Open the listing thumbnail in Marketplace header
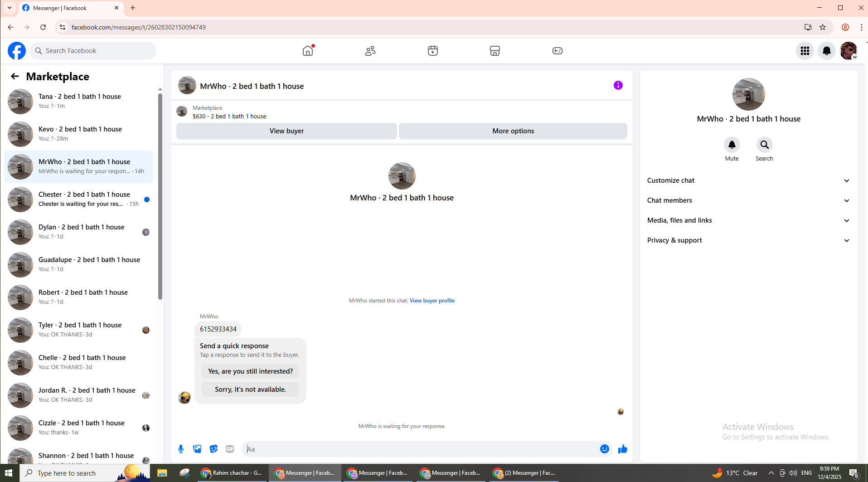868x482 pixels. pos(182,112)
